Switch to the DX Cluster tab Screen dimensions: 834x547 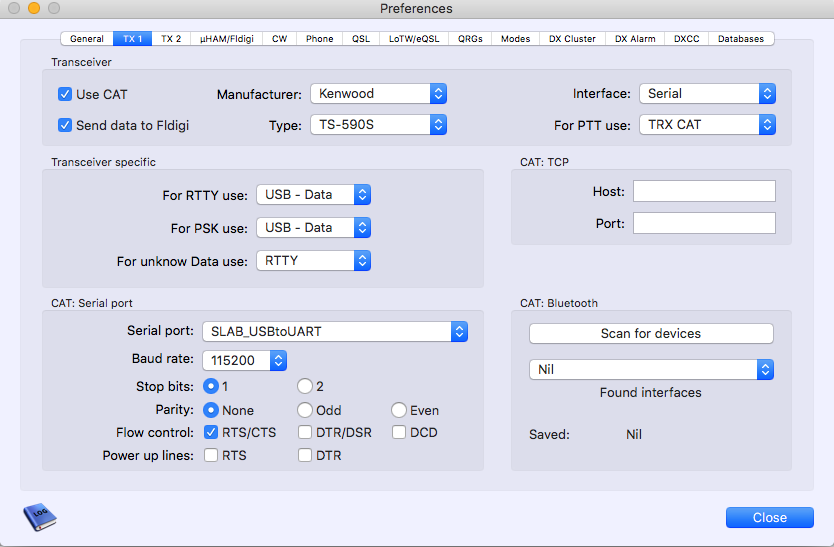(572, 39)
